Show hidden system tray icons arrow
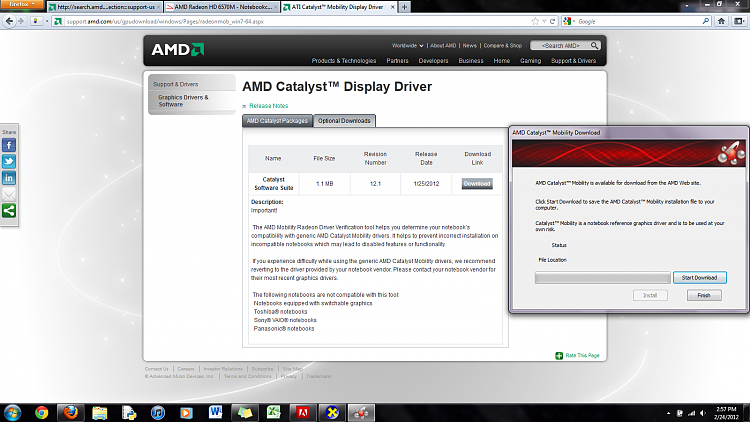The height and width of the screenshot is (422, 750). [668, 413]
